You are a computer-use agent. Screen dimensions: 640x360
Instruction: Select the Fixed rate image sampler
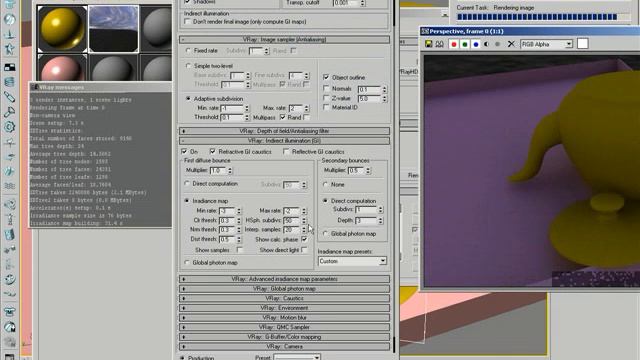tap(188, 51)
